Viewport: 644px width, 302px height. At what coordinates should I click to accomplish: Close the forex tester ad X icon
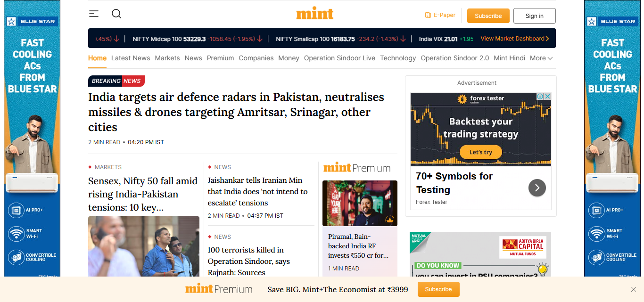[x=548, y=96]
